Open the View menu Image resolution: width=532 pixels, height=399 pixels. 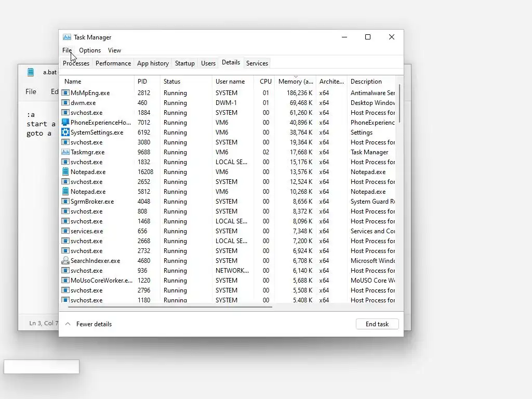click(x=114, y=50)
